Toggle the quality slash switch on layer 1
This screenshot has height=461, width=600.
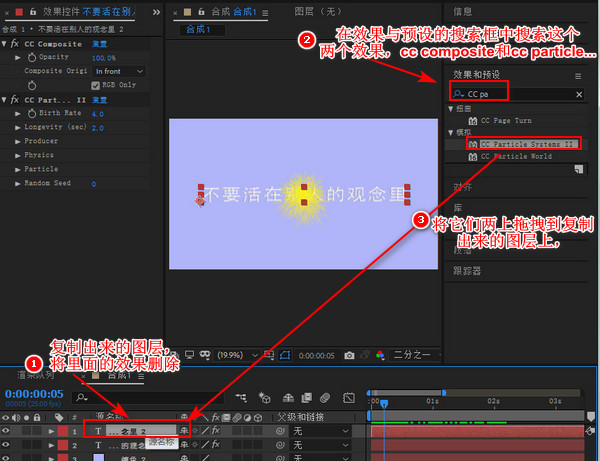(x=205, y=431)
